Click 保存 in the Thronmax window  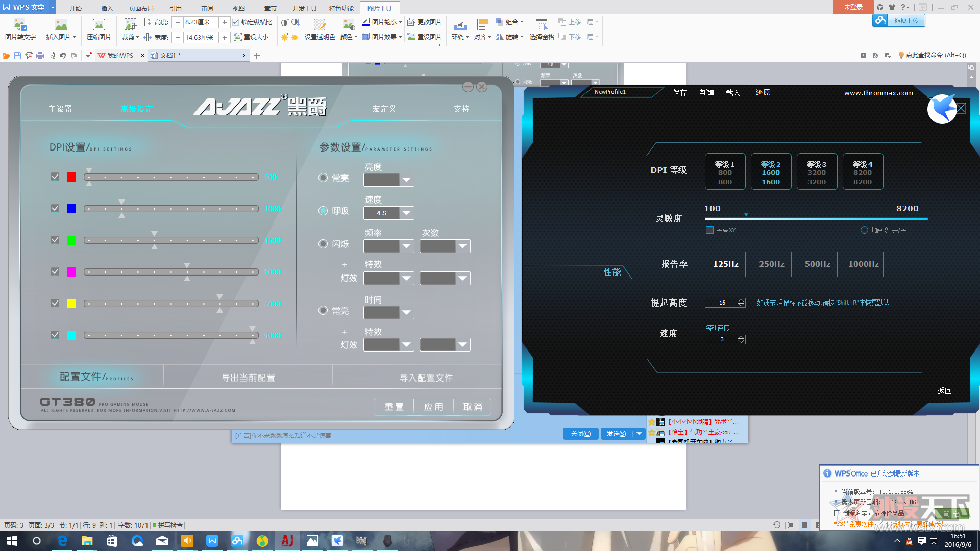pyautogui.click(x=680, y=93)
